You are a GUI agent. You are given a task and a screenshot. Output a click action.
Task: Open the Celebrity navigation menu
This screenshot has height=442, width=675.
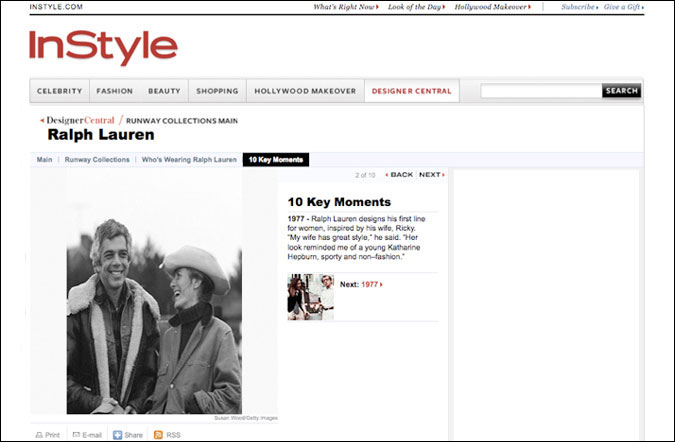click(x=59, y=91)
